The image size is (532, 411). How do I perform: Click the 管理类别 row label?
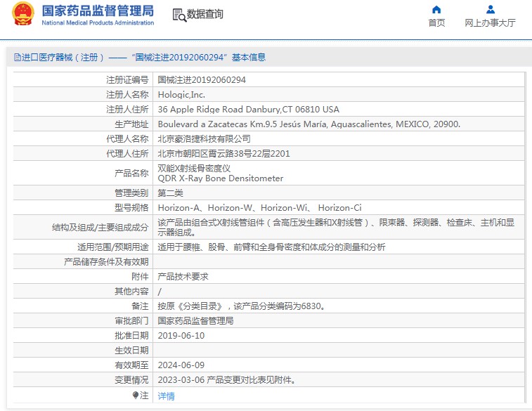tap(131, 193)
